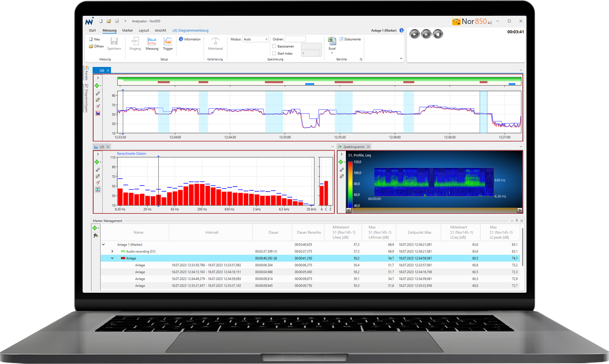609x364 pixels.
Task: Click green plus icon in Marker Management
Action: coord(95,228)
